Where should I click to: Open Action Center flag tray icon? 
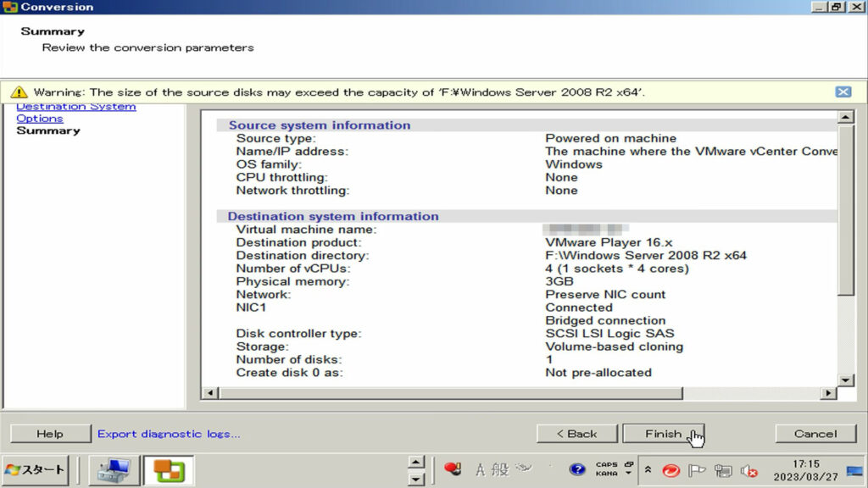(697, 471)
